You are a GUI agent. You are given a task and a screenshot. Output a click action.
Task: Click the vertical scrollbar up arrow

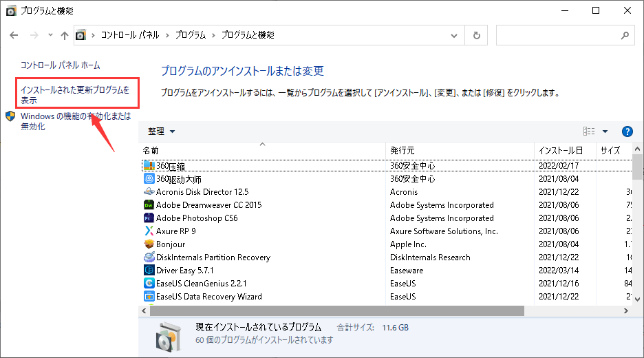637,149
